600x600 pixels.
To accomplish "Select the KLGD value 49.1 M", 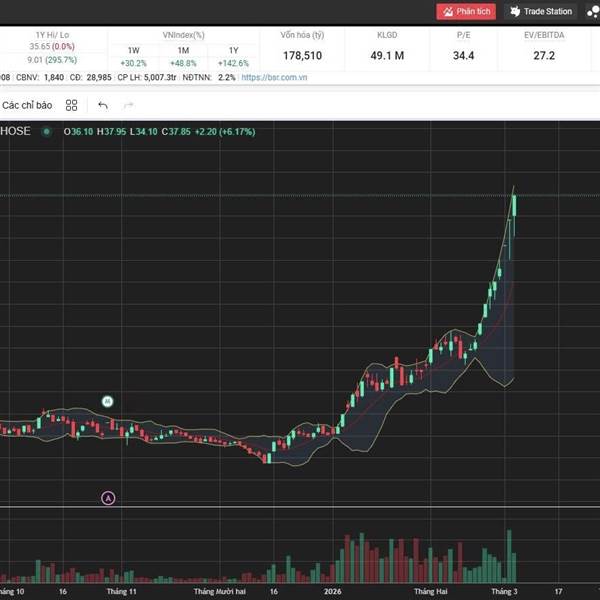I will [x=387, y=56].
